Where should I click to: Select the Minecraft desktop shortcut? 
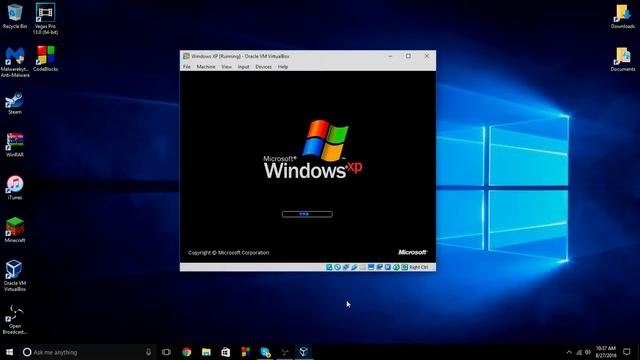(15, 230)
